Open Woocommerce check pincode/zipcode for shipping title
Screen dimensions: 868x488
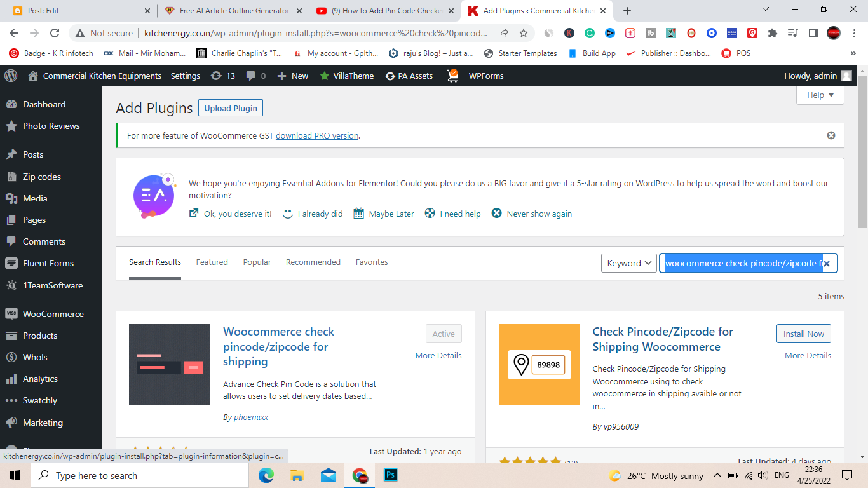[278, 346]
